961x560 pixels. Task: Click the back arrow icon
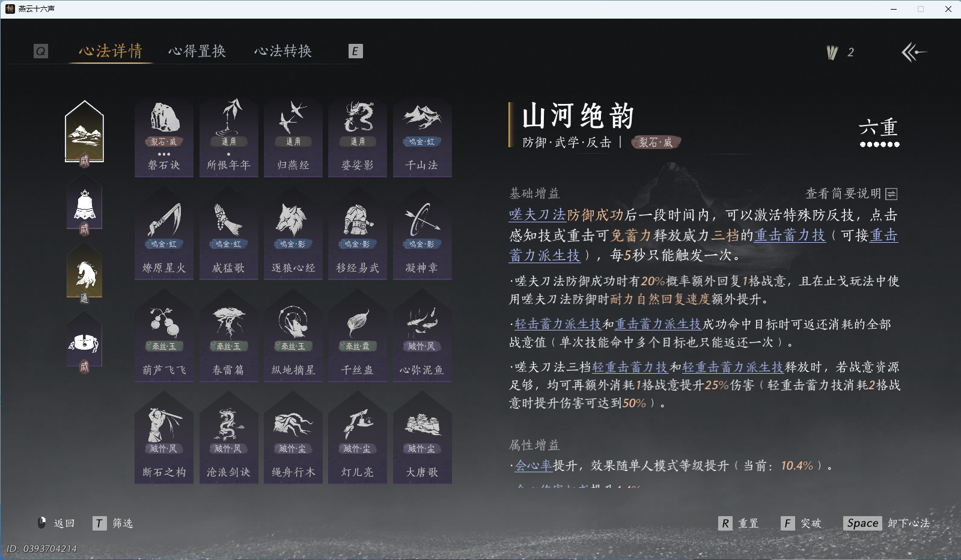(914, 52)
